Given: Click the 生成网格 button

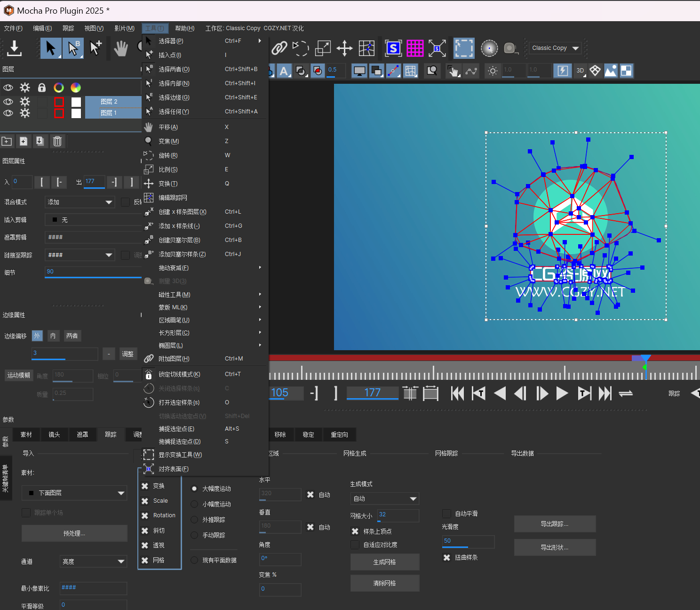Looking at the screenshot, I should (384, 562).
